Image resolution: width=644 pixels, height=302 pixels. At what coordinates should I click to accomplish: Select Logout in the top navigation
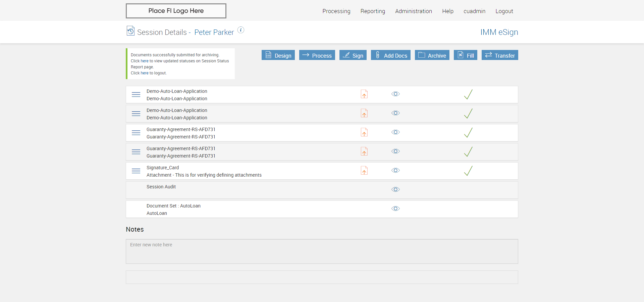[504, 11]
